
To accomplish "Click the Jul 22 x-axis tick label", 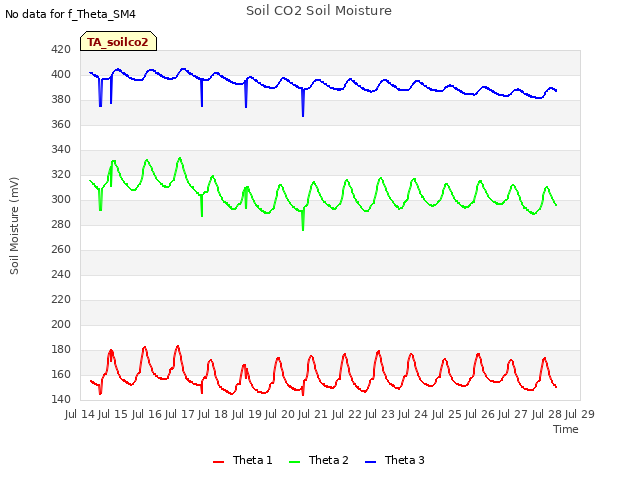I will tap(348, 414).
